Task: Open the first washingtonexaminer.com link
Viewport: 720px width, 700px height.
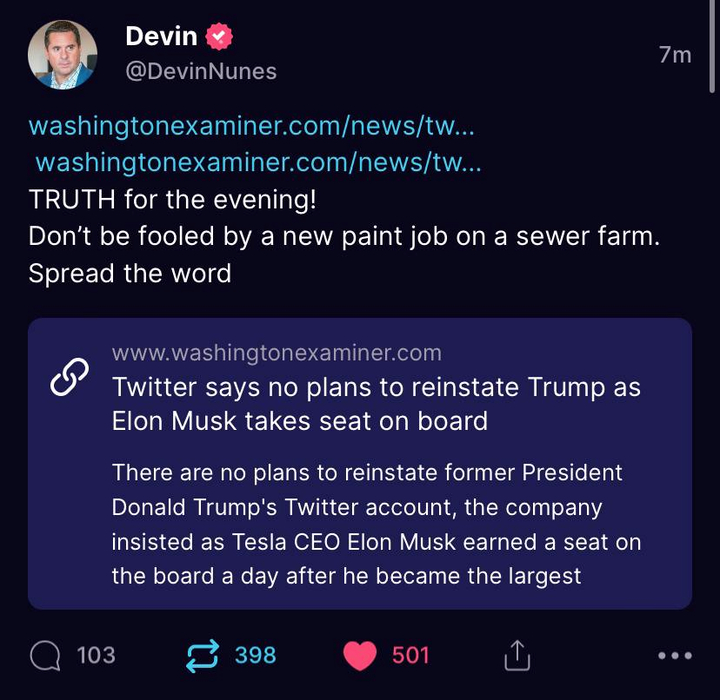Action: point(251,126)
